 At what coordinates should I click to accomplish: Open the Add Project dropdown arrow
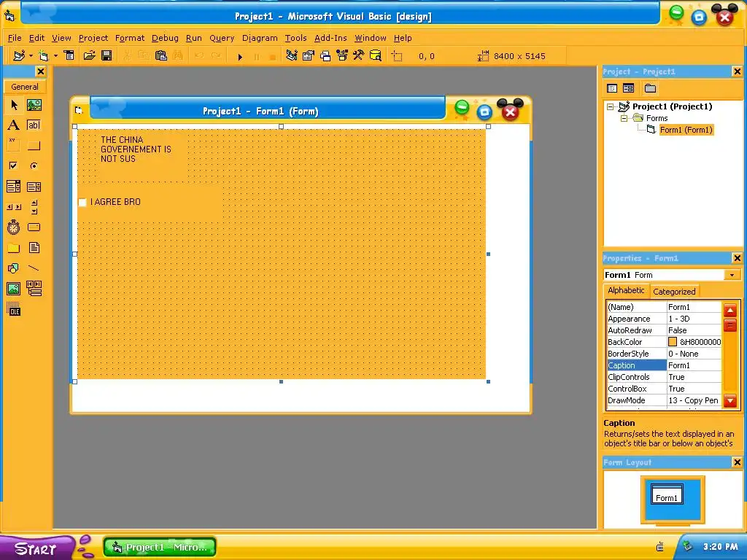[31, 55]
